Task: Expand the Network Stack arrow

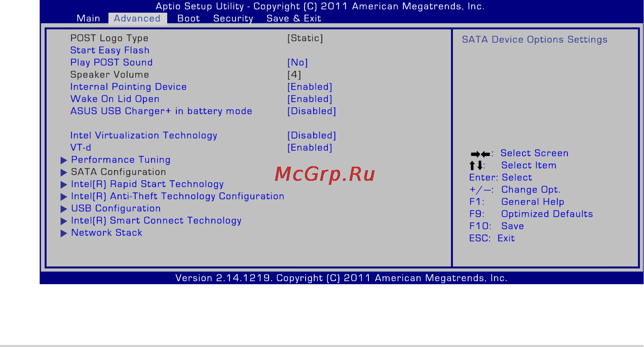Action: pyautogui.click(x=64, y=233)
